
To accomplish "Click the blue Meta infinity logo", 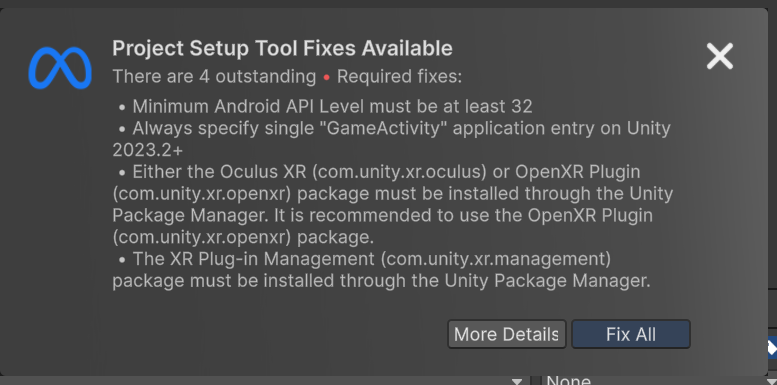I will coord(60,68).
